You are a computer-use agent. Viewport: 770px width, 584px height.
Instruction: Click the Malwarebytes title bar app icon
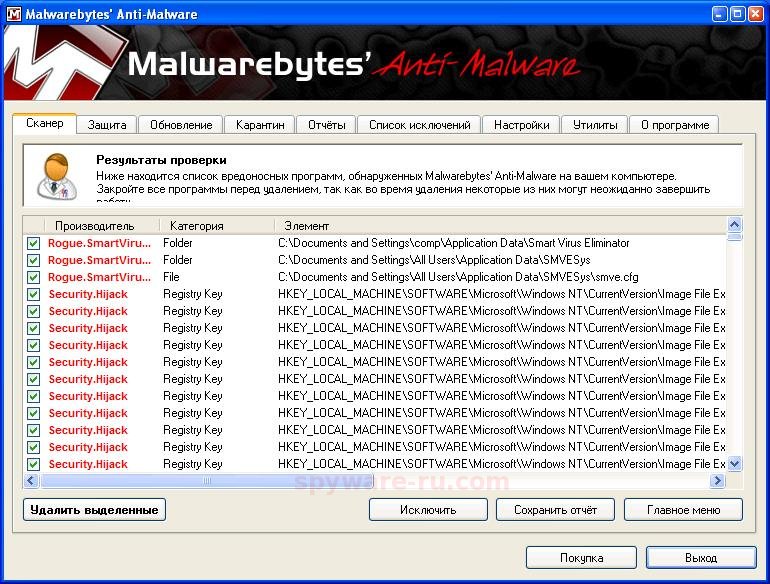(13, 14)
